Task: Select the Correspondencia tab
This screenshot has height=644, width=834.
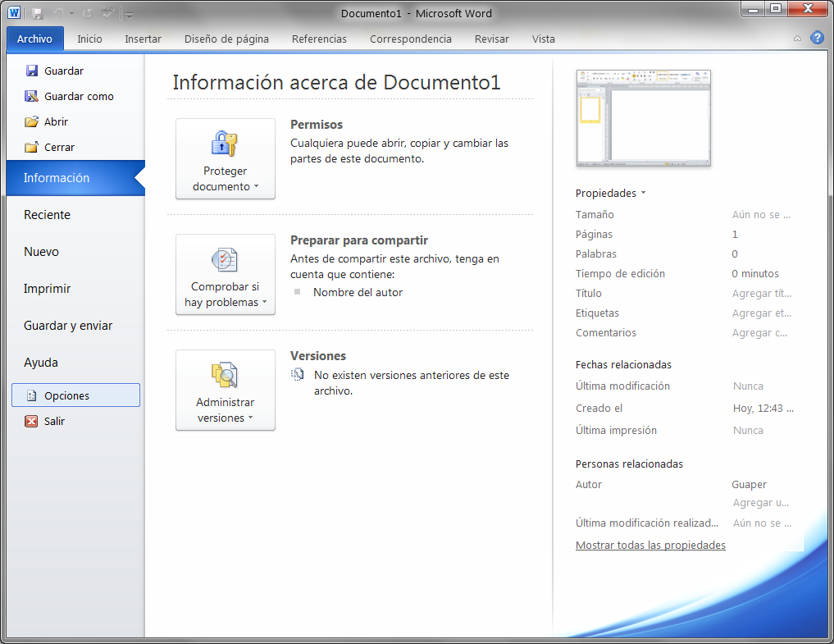Action: pyautogui.click(x=411, y=39)
